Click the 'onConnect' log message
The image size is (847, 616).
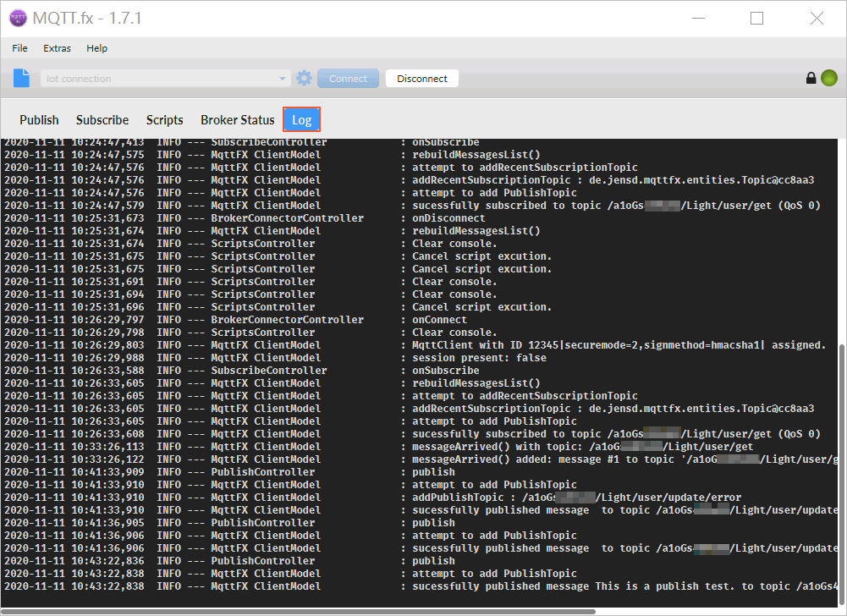[x=439, y=319]
